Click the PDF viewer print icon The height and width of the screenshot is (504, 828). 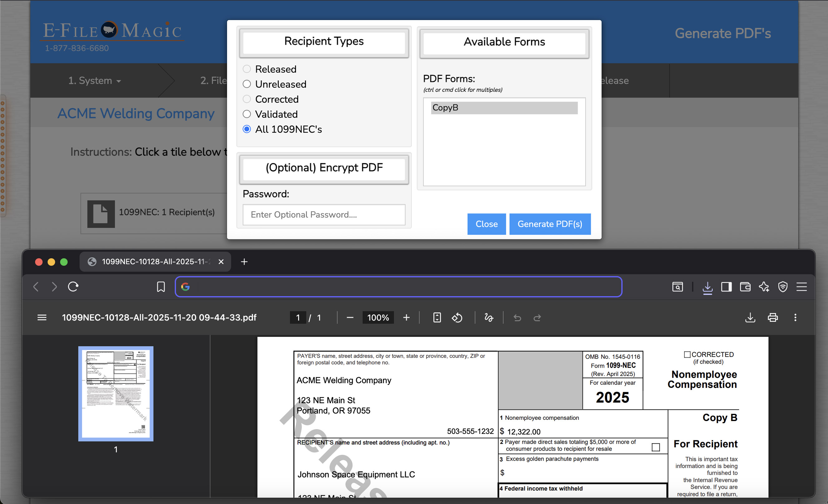(772, 317)
